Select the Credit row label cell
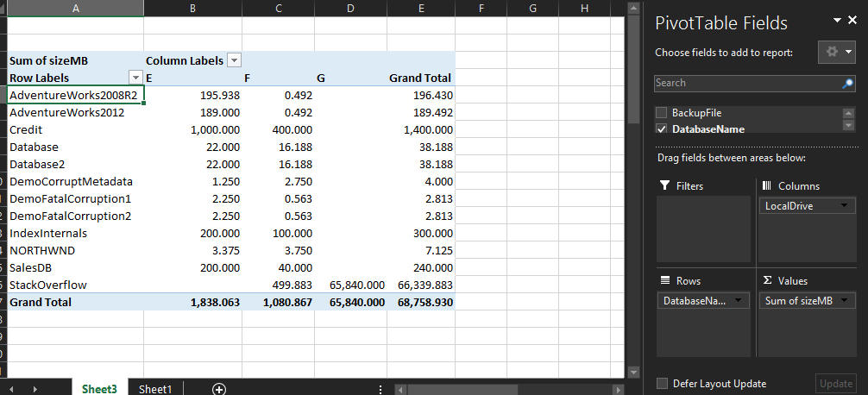Image resolution: width=868 pixels, height=395 pixels. click(x=75, y=129)
